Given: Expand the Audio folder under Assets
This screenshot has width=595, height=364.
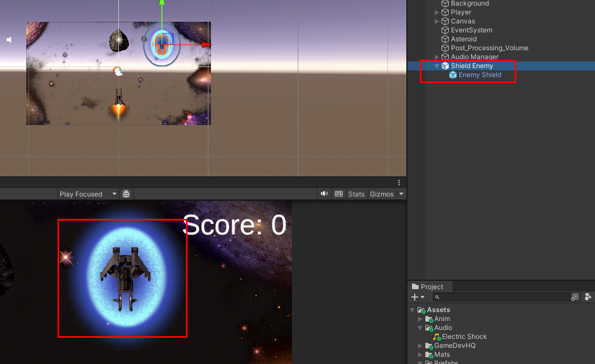Looking at the screenshot, I should tap(420, 328).
